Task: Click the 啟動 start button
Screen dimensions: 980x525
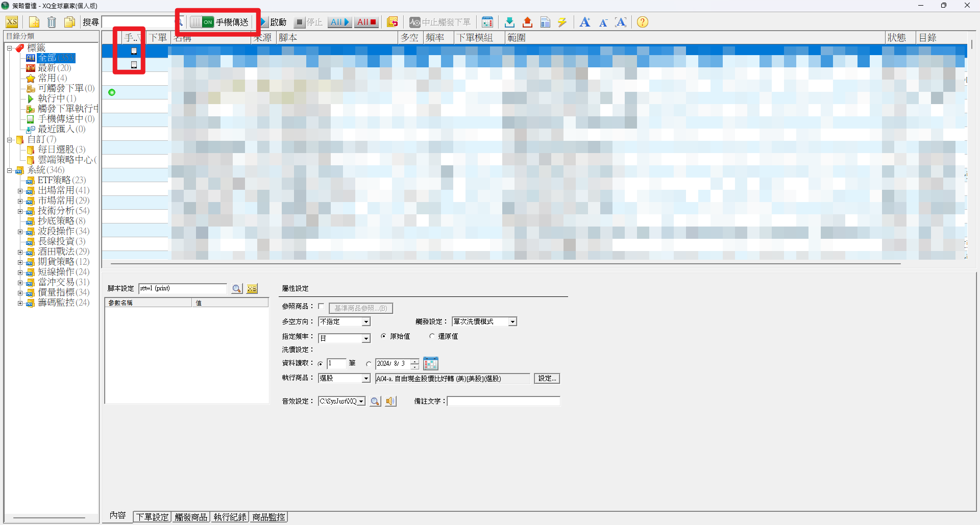Action: coord(274,22)
